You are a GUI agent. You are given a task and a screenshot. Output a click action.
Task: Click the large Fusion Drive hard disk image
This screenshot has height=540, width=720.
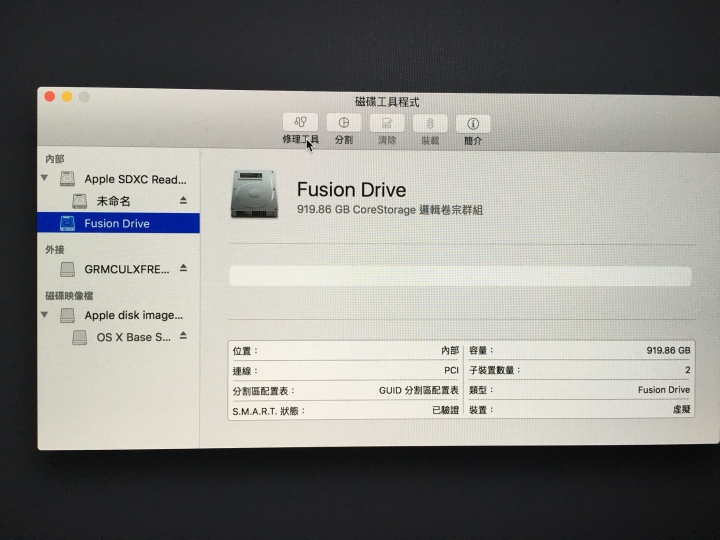[x=255, y=193]
